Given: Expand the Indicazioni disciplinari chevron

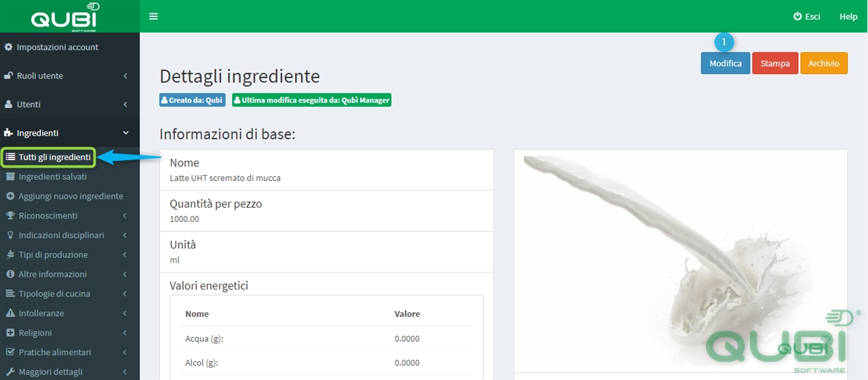Looking at the screenshot, I should pos(125,235).
